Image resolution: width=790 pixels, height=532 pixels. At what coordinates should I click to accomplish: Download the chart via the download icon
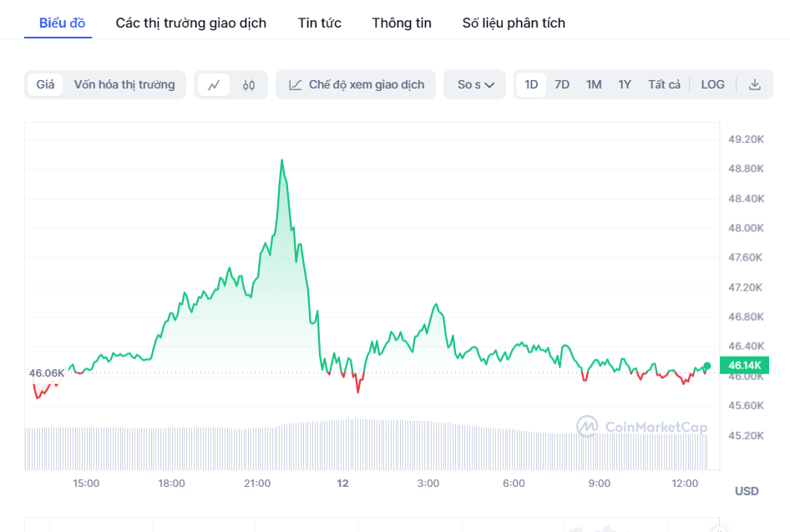(755, 84)
